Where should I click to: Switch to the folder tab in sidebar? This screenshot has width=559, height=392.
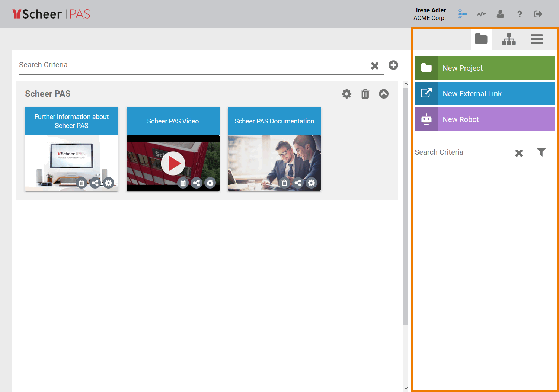(481, 39)
